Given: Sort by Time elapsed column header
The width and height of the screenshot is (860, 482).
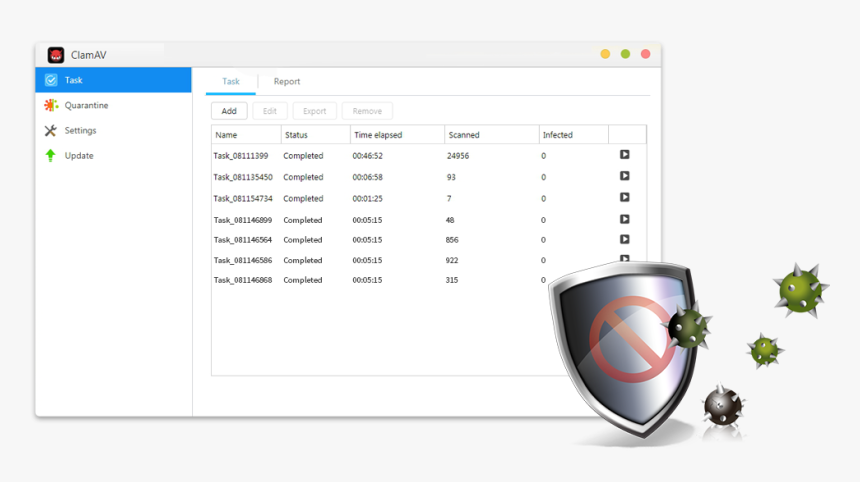Looking at the screenshot, I should (x=396, y=135).
